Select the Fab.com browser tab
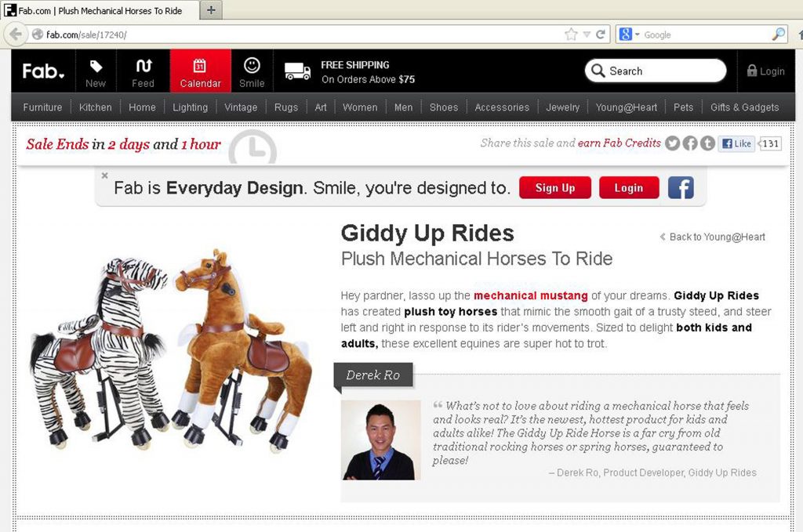The image size is (803, 532). tap(100, 10)
